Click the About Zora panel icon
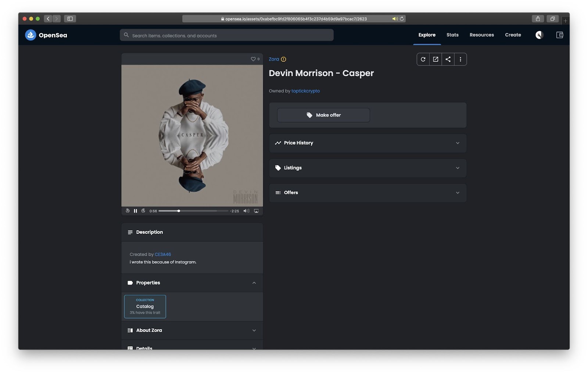Screen dimensions: 588x374 point(130,330)
